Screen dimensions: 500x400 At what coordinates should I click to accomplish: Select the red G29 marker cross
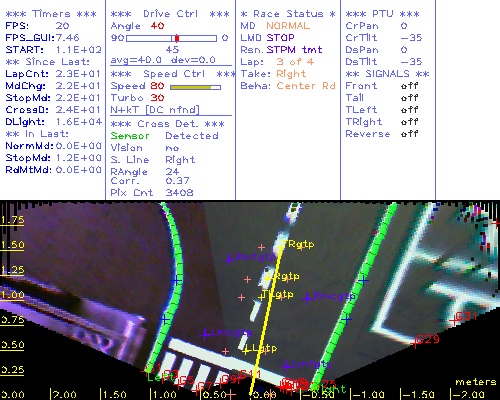(x=416, y=342)
